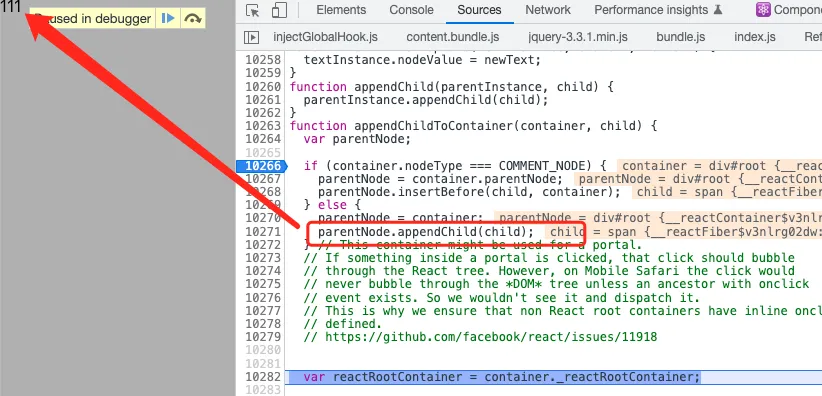The image size is (822, 396).
Task: Show the file navigator sidebar
Action: tap(252, 37)
